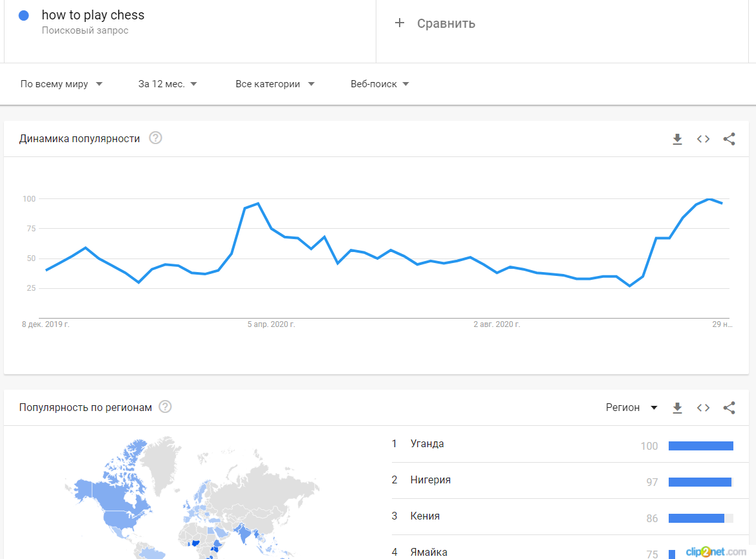Open embed code for the popularity chart
Image resolution: width=756 pixels, height=559 pixels.
(703, 139)
